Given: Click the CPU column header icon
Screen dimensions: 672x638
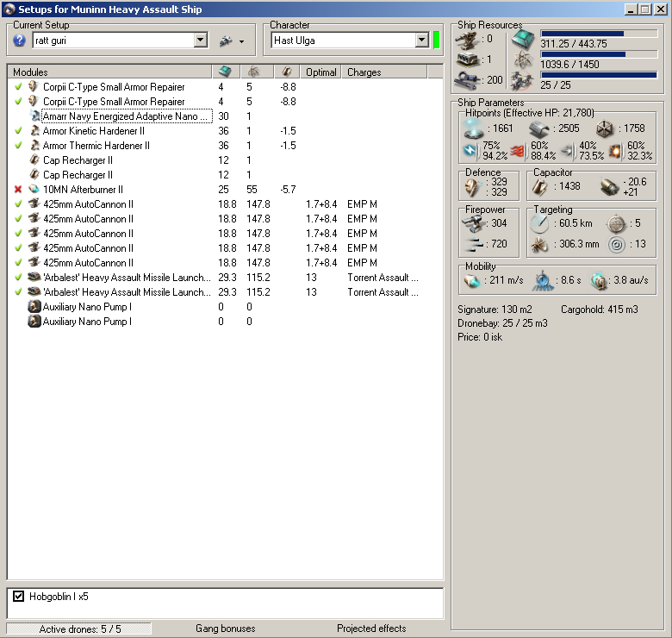Looking at the screenshot, I should tap(226, 72).
